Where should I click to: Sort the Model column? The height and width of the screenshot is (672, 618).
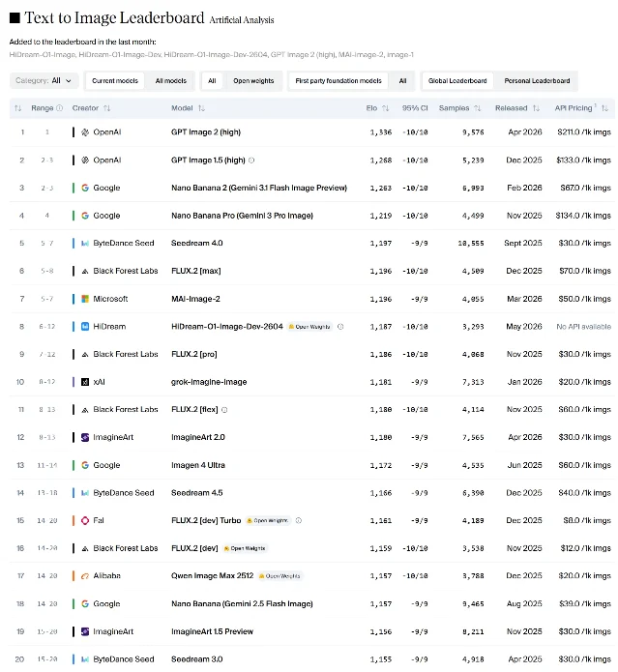point(201,108)
